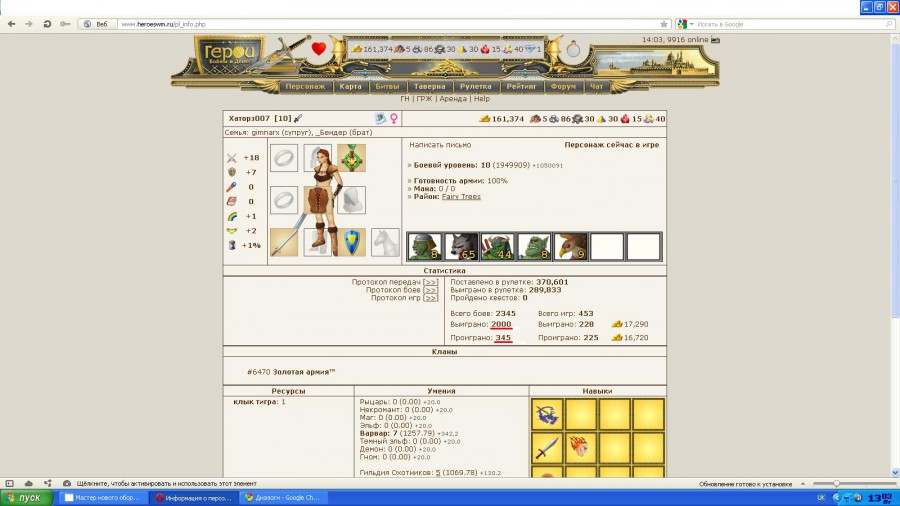This screenshot has height=506, width=900.
Task: Click the empty cloak equipment slot
Action: pyautogui.click(x=351, y=200)
